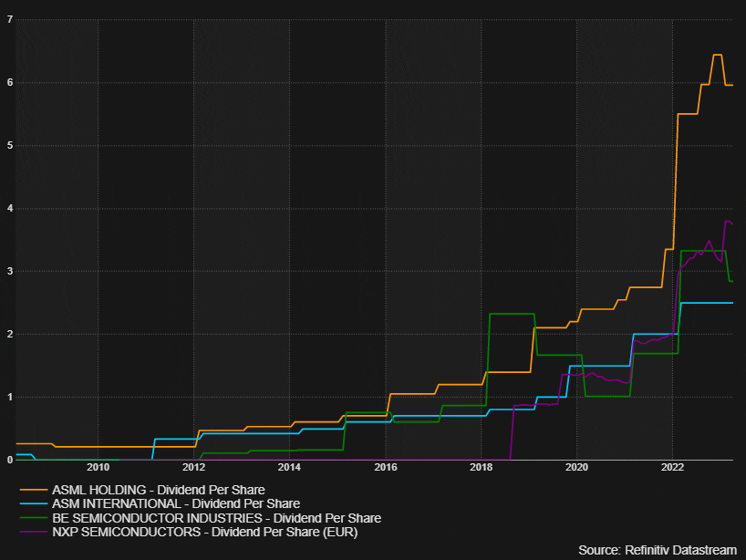
Task: Click the 2010 x-axis year label
Action: pos(98,467)
